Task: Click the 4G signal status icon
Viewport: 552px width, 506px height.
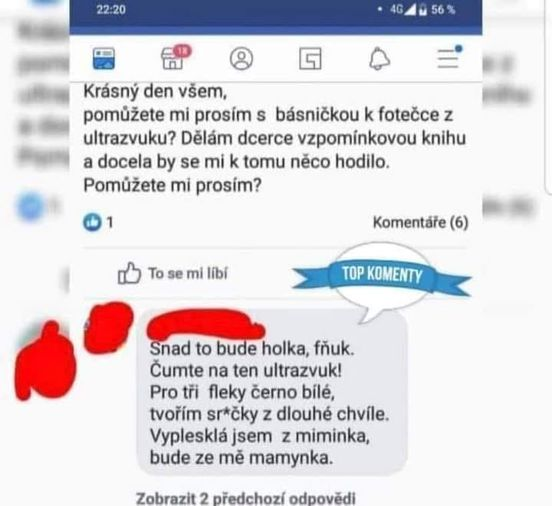Action: point(403,10)
